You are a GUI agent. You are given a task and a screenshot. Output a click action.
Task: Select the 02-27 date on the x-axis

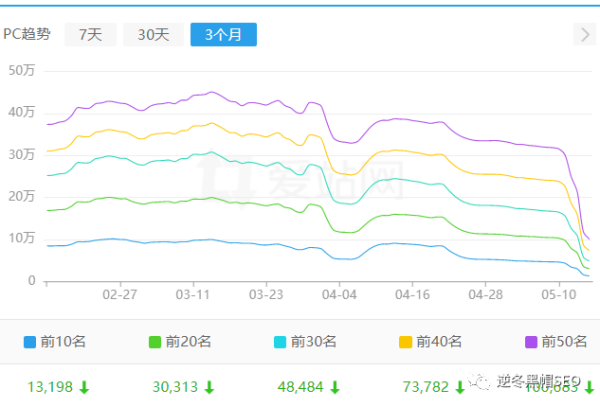point(119,296)
